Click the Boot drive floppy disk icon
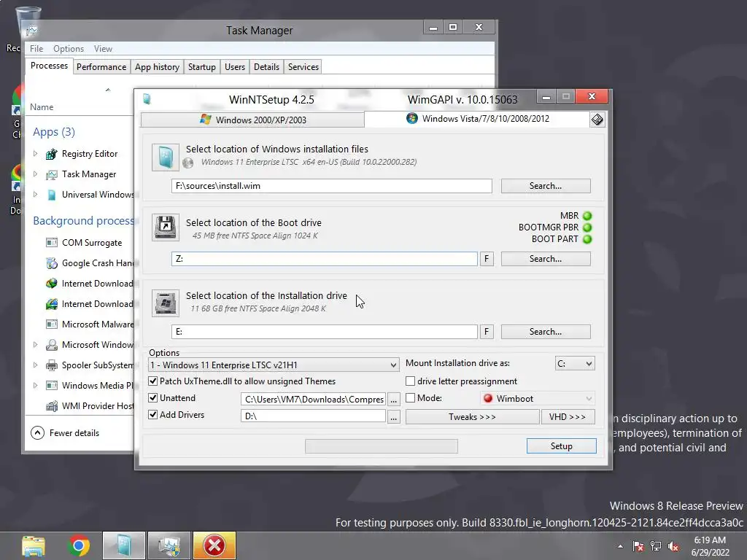The height and width of the screenshot is (560, 747). click(166, 227)
